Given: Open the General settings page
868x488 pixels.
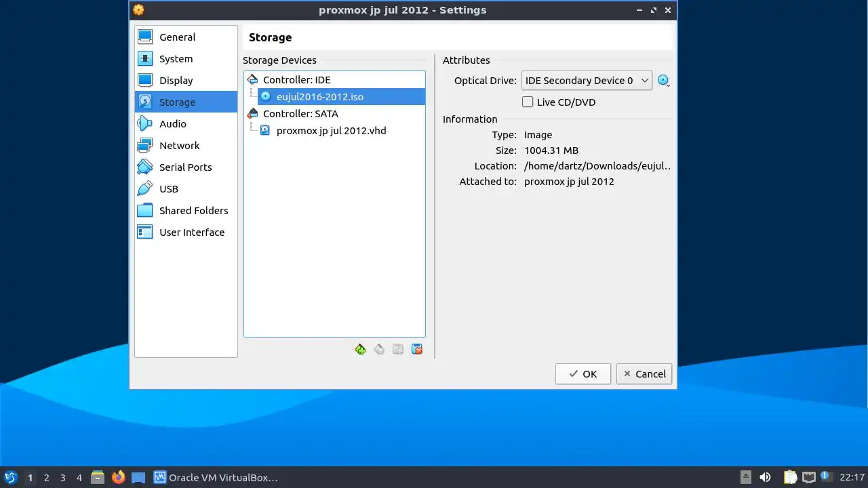Looking at the screenshot, I should point(186,37).
